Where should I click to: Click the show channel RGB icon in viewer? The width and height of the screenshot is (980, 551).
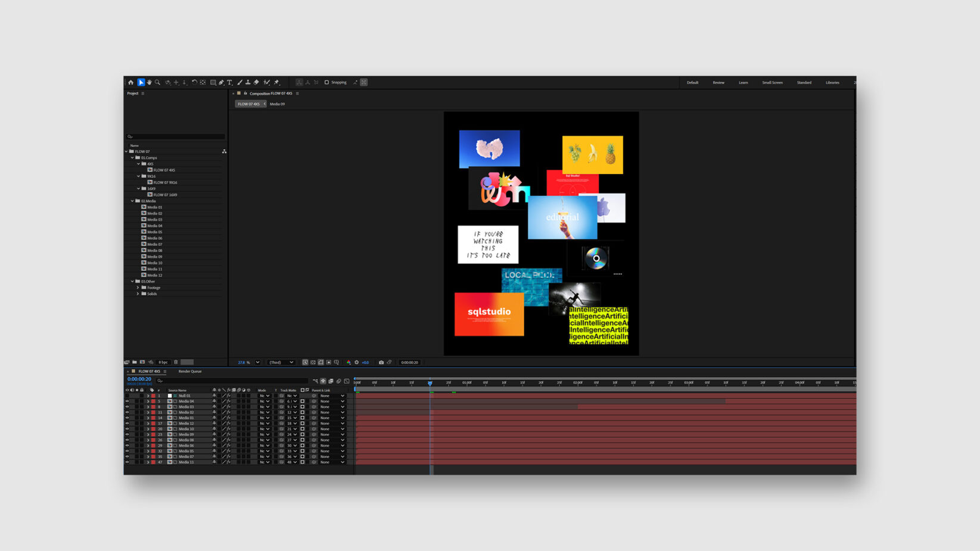click(x=349, y=362)
